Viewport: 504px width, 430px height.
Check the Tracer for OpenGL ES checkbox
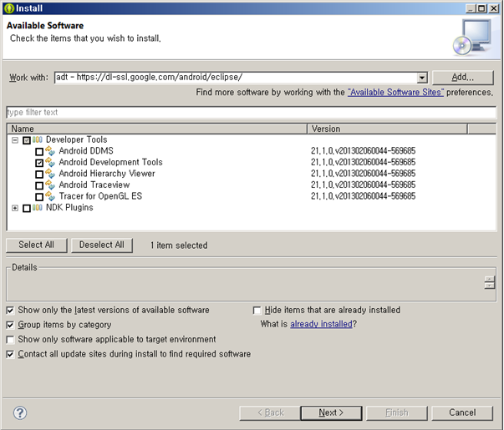[39, 196]
